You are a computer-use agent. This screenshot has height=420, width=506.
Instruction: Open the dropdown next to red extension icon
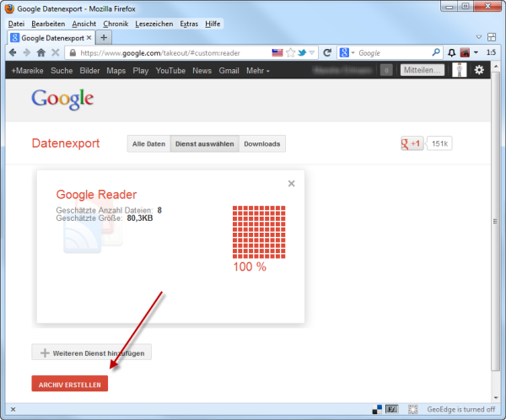coord(476,52)
